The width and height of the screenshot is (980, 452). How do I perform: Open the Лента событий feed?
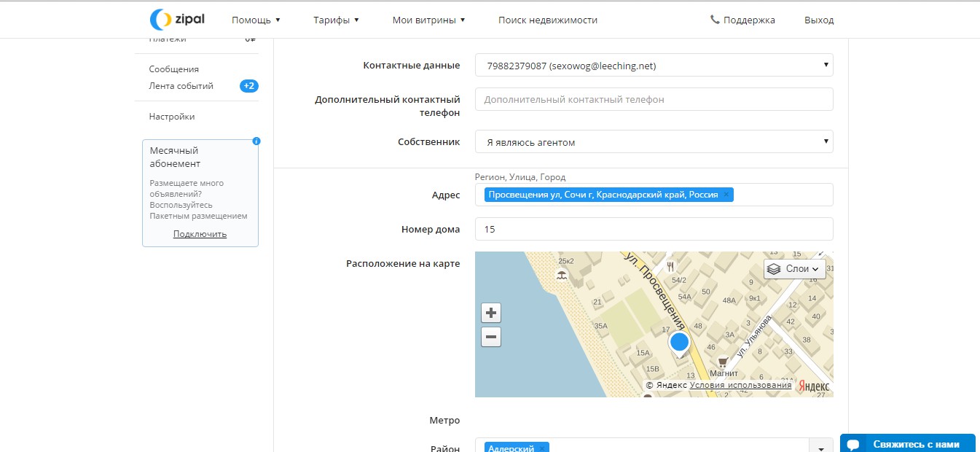point(181,86)
